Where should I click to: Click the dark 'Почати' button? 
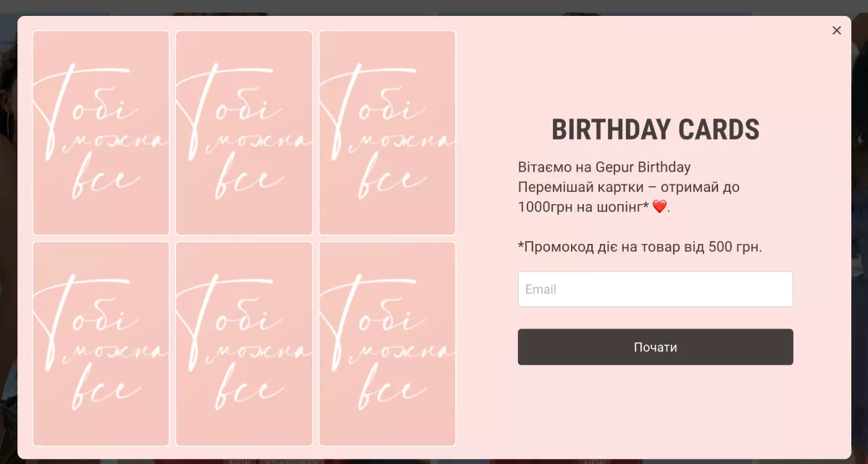pyautogui.click(x=656, y=347)
